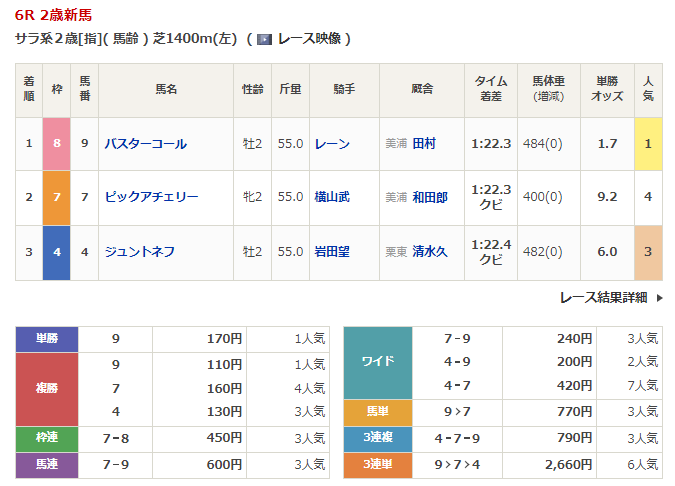This screenshot has width=675, height=486.
Task: Open trainer 清水久 profile
Action: point(430,251)
